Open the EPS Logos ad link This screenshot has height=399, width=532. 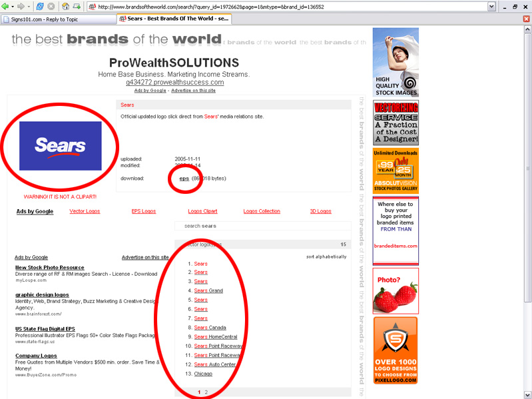[x=144, y=211]
